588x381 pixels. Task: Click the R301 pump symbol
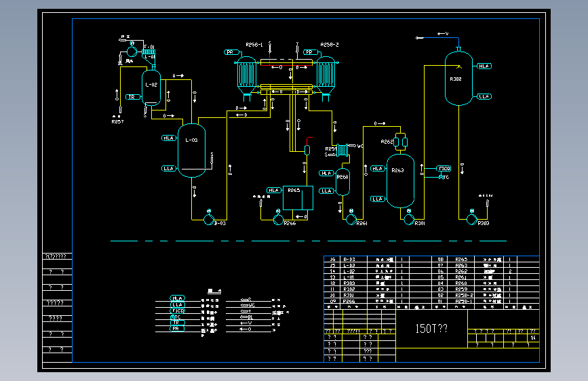[409, 220]
